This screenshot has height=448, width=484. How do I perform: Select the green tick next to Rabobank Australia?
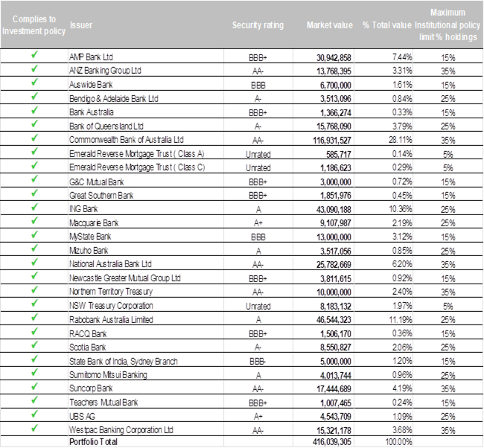pos(34,319)
